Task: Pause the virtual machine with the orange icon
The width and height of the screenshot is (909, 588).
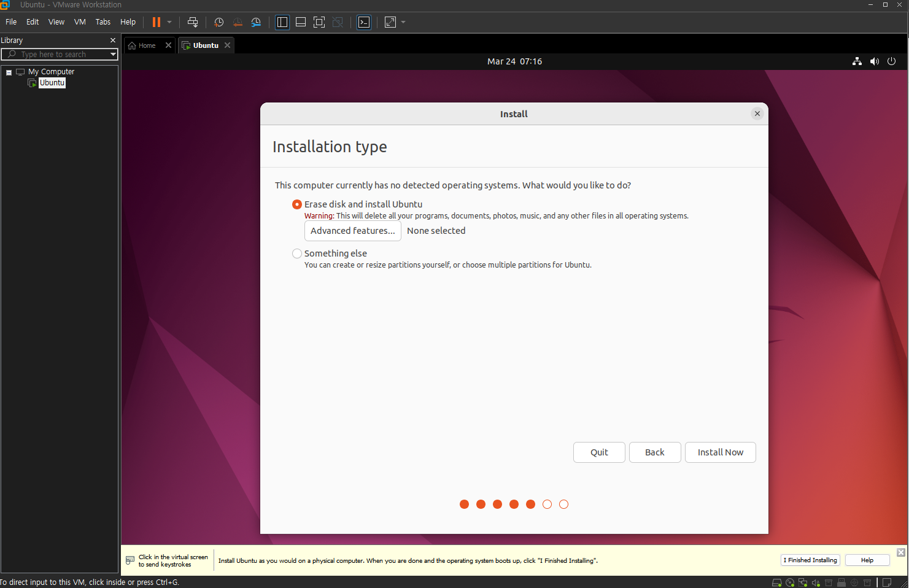Action: click(157, 22)
